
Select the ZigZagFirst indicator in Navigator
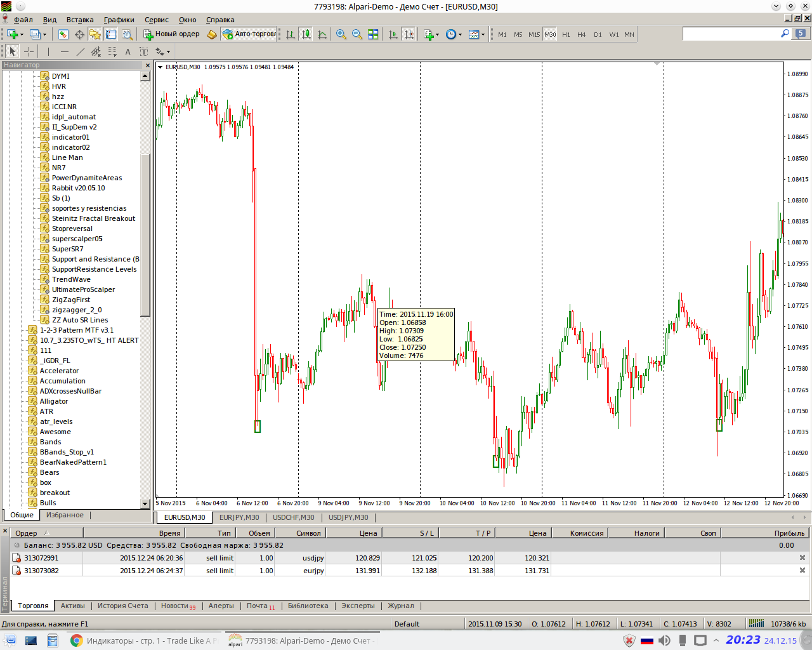pyautogui.click(x=71, y=300)
